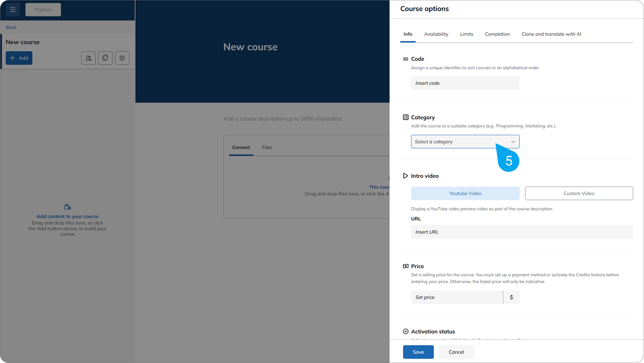Click the Insert code field

tap(465, 83)
